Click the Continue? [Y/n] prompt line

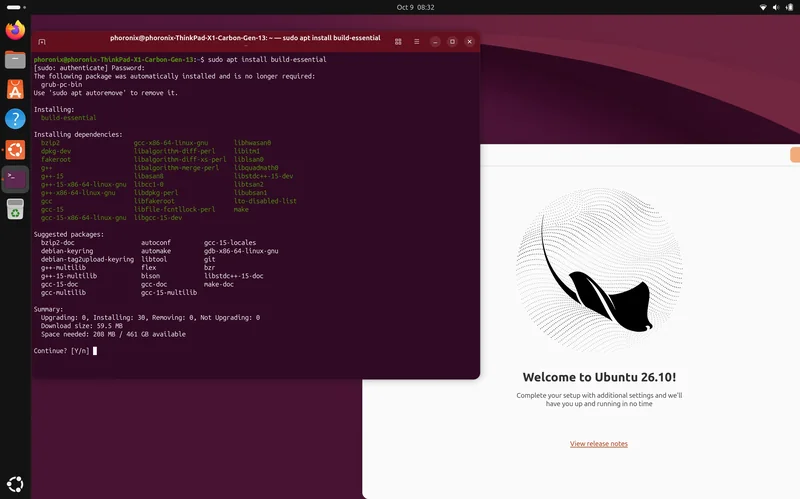61,351
